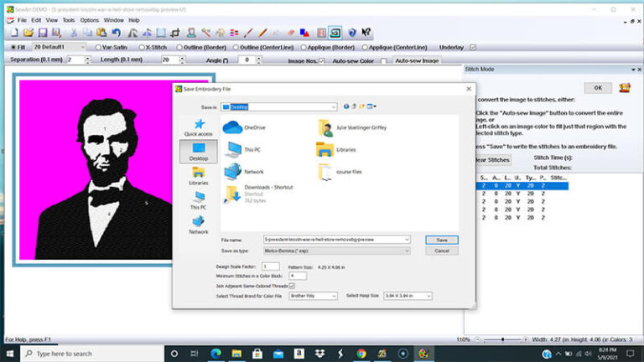Toggle Join Adjacent Same-Colored Threads checkbox

coord(292,286)
